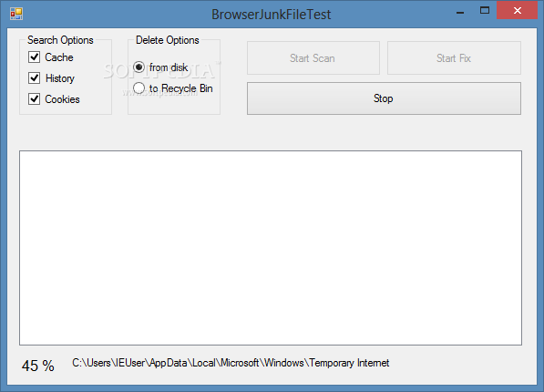Choose the 'to Recycle Bin' radio button
Image resolution: width=544 pixels, height=392 pixels.
(x=139, y=88)
